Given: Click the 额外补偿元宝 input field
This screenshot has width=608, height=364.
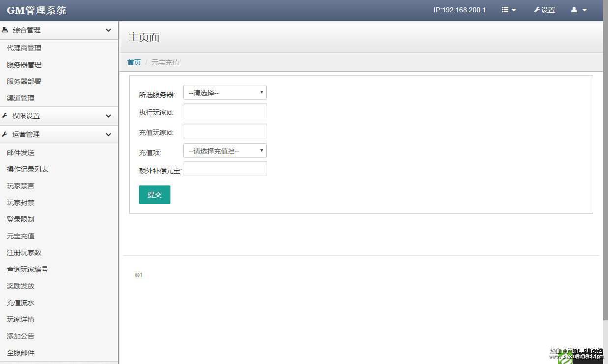Looking at the screenshot, I should tap(225, 169).
